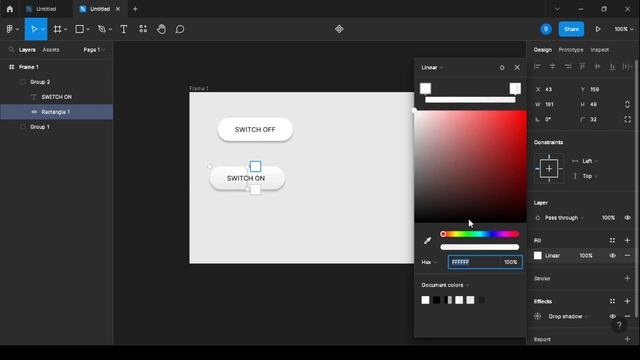Remove the Linear fill
This screenshot has width=640, height=360.
(627, 256)
